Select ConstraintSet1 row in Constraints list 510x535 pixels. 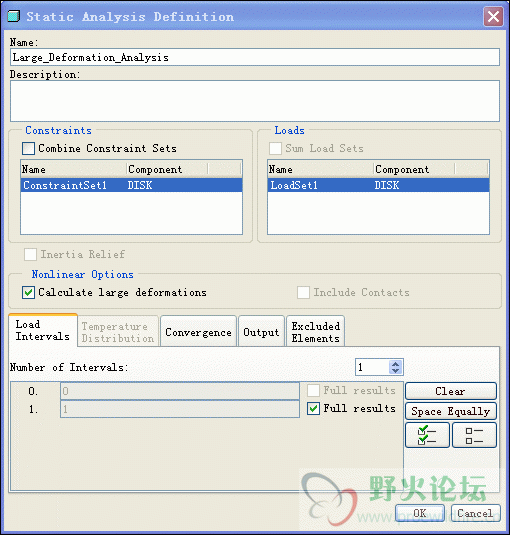131,185
